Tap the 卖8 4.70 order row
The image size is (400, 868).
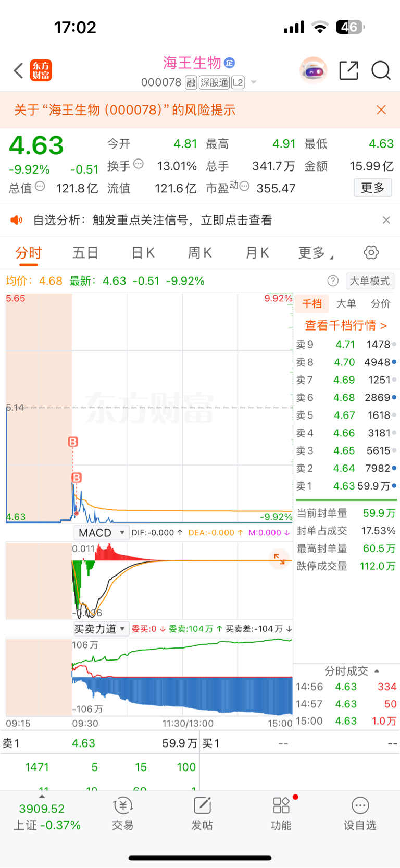[346, 362]
